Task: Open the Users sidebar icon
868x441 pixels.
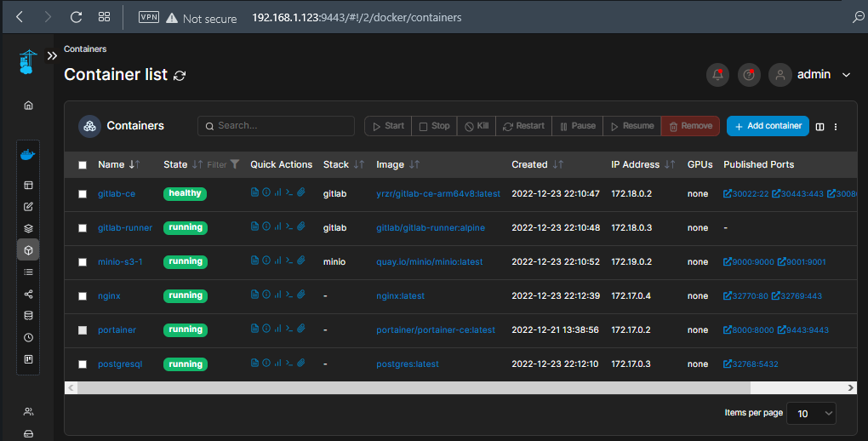Action: point(28,412)
